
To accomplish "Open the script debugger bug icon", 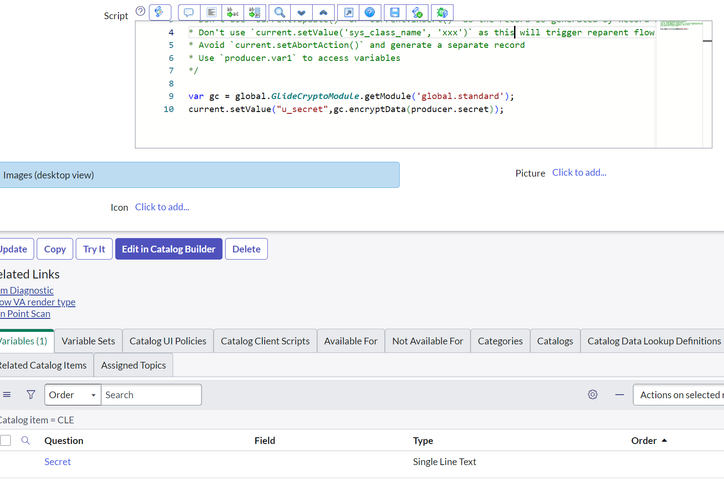I will [x=442, y=12].
